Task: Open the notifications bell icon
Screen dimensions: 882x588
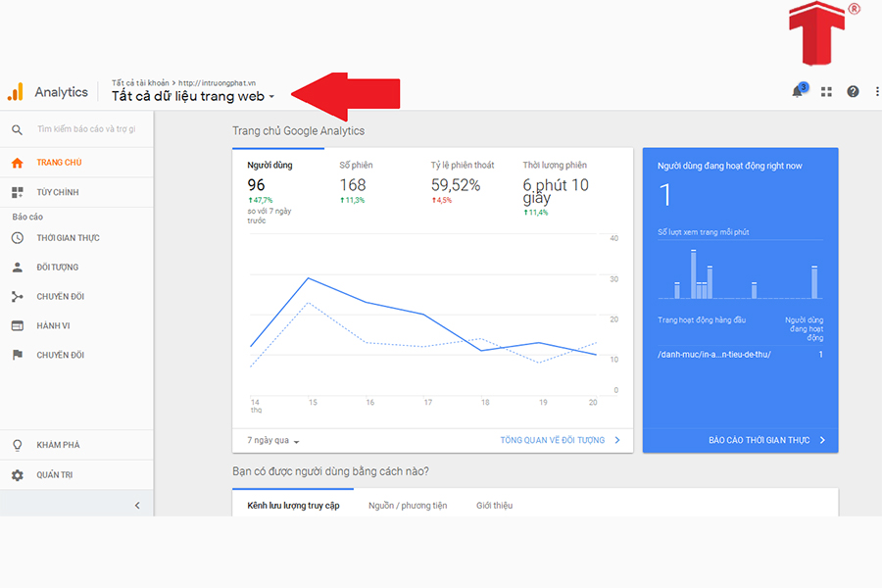Action: pos(798,91)
